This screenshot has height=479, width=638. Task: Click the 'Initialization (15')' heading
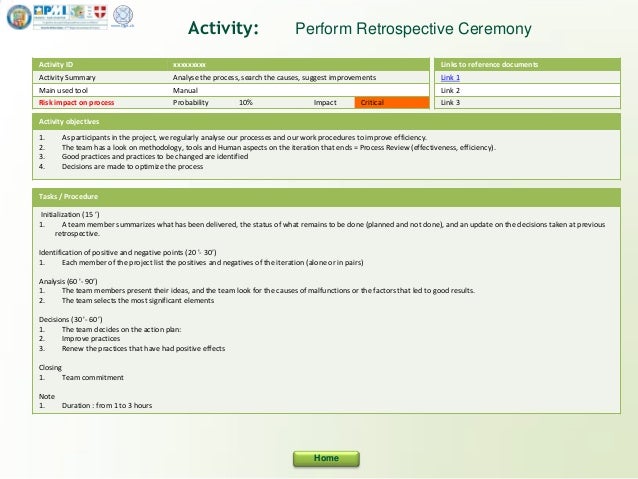coord(70,214)
